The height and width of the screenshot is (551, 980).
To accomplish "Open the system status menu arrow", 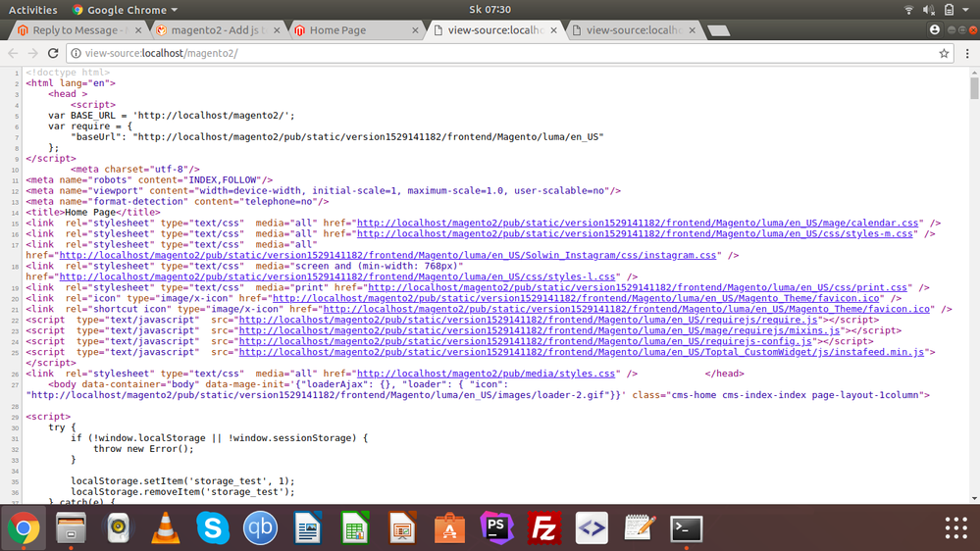I will point(967,10).
